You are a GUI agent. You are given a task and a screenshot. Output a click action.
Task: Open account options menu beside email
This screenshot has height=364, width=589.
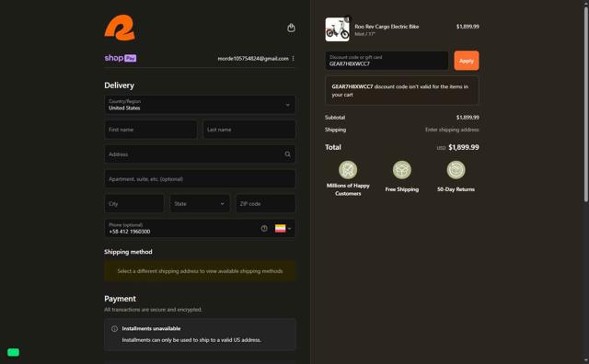tap(293, 59)
